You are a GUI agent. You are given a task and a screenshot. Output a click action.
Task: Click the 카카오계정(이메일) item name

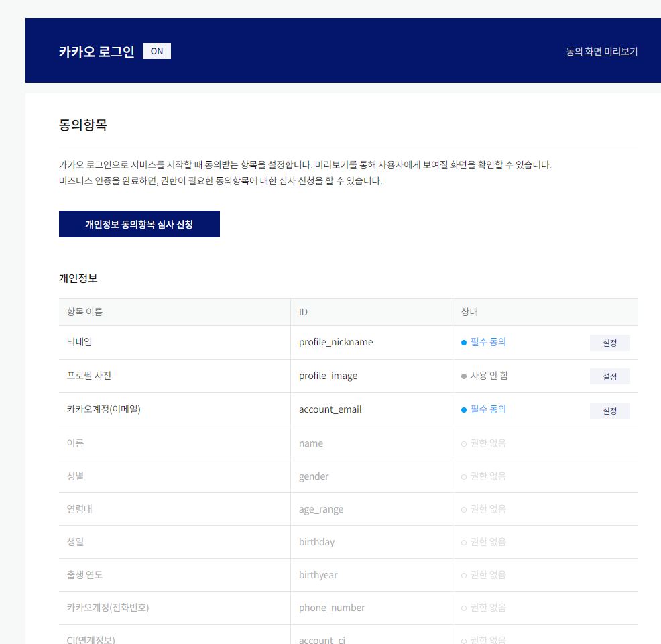104,409
